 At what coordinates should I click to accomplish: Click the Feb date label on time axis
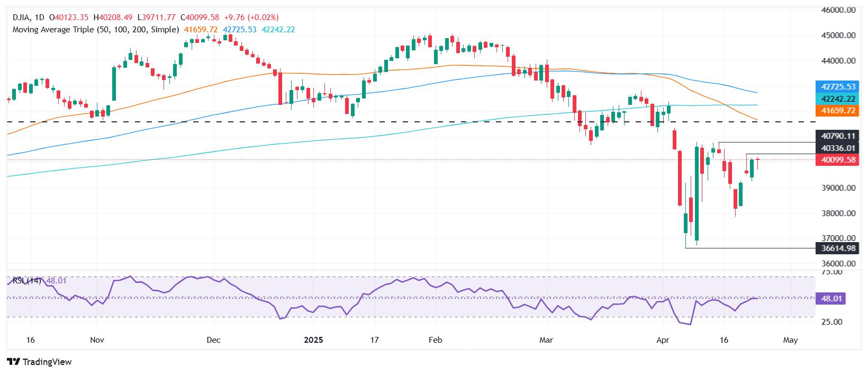coord(435,340)
